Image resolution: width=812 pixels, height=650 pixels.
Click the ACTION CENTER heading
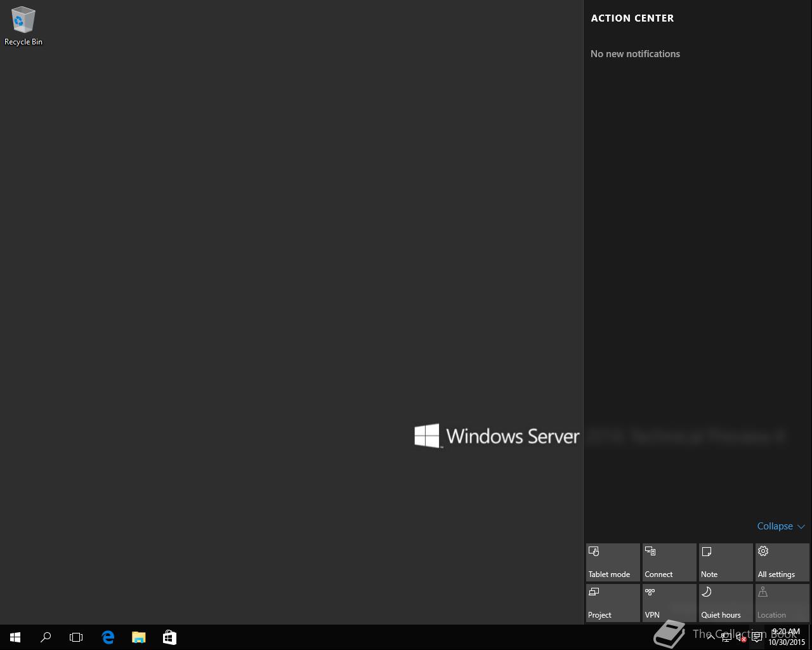tap(632, 18)
